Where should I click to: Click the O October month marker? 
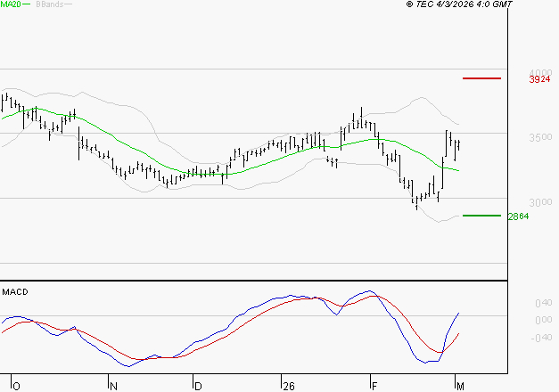[x=16, y=387]
